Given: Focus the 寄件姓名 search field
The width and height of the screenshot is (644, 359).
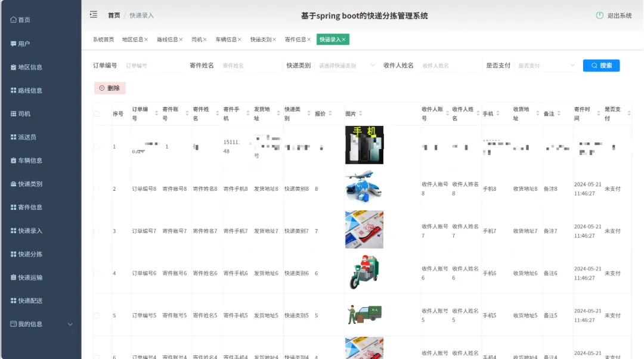Looking at the screenshot, I should 250,66.
